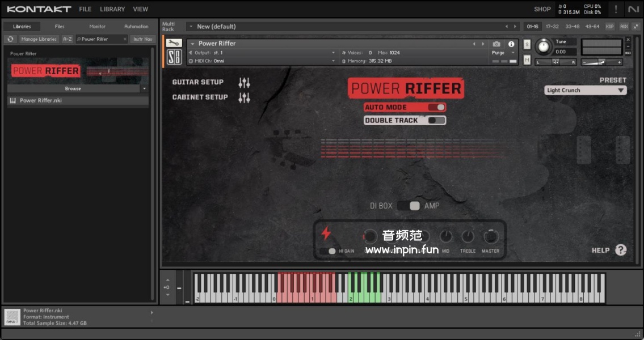Switch to the Files tab
Screen dimensions: 644x340
point(60,26)
